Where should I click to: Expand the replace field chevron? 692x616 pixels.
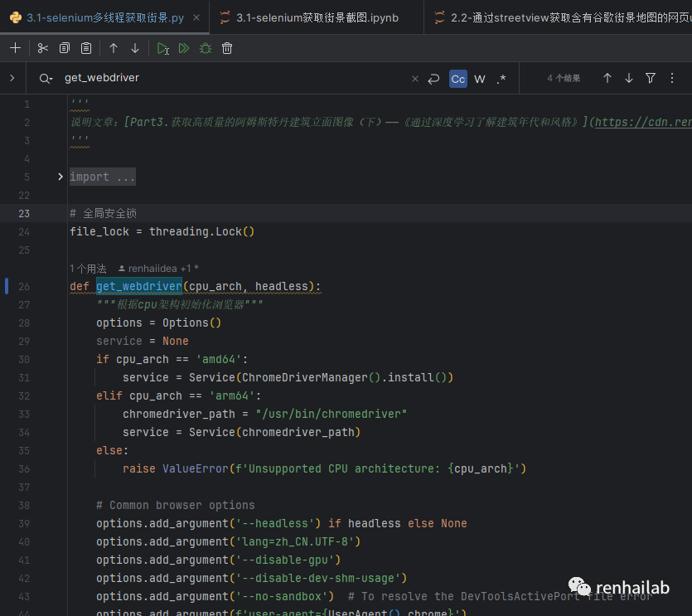(12, 78)
